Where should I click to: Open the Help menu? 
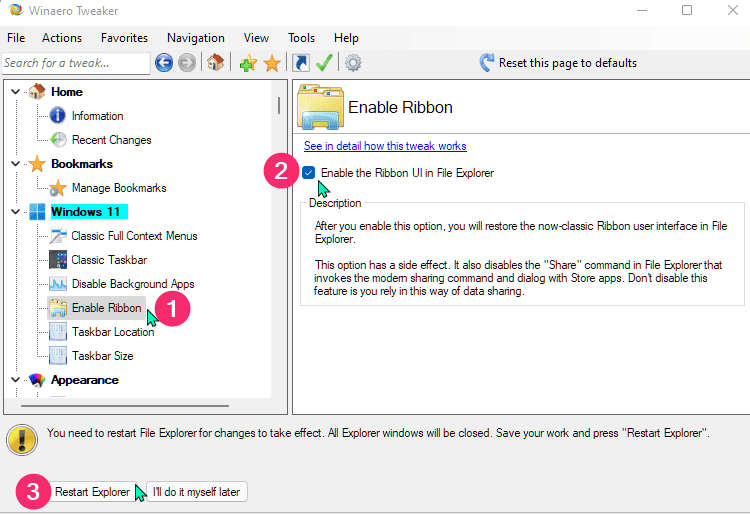pos(346,38)
